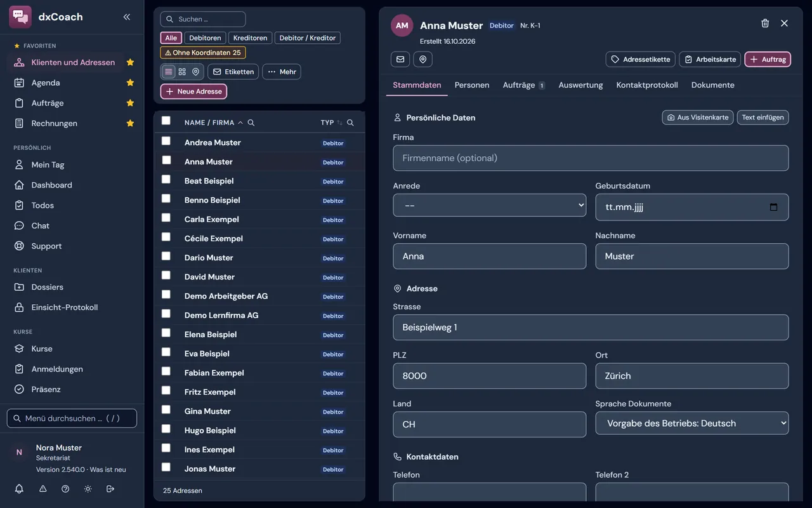Focus the Firmenname input field
The width and height of the screenshot is (812, 508).
point(591,158)
